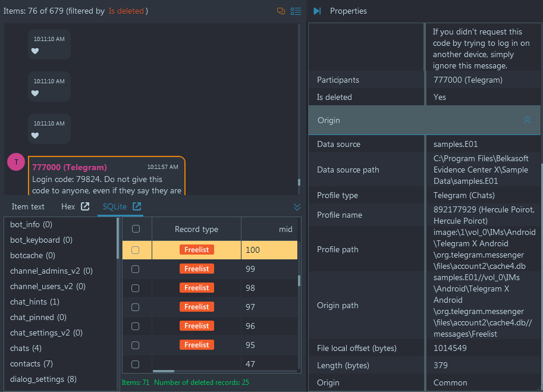Click the heart reaction on the first message
The image size is (543, 392).
[x=34, y=52]
